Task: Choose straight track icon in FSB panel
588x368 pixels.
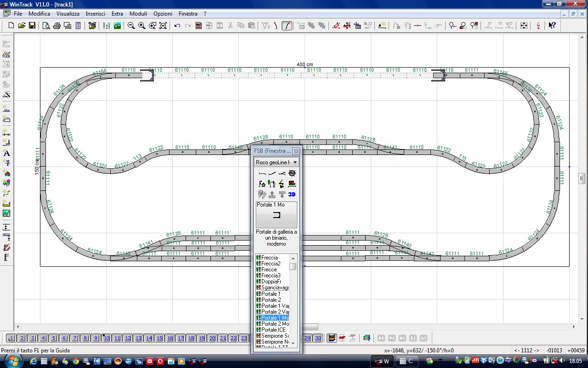Action: [x=262, y=173]
